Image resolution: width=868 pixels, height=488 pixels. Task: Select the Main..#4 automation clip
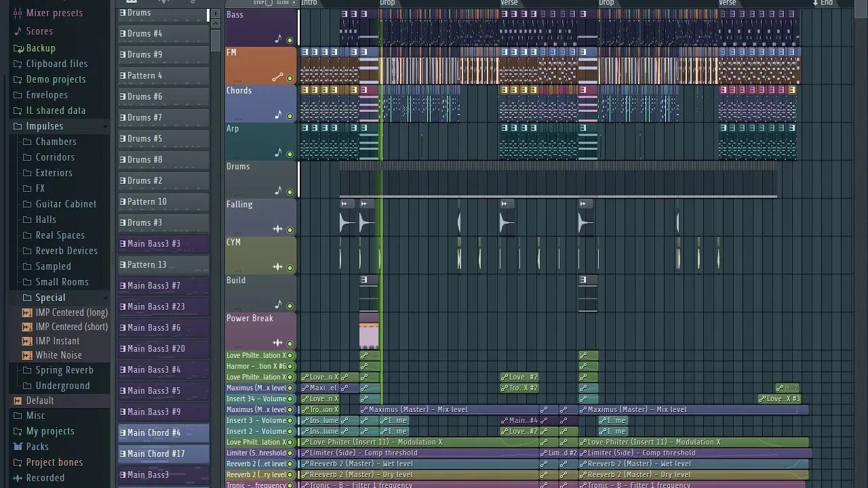click(519, 420)
